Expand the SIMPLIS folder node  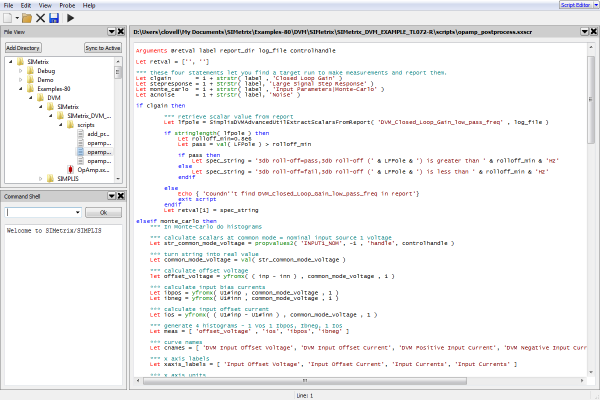[x=41, y=179]
